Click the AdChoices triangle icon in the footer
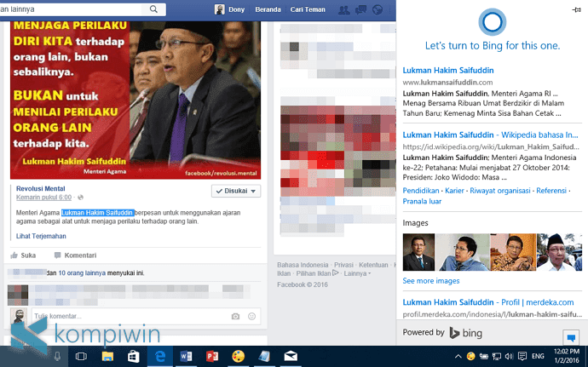The width and height of the screenshot is (588, 367). 335,272
